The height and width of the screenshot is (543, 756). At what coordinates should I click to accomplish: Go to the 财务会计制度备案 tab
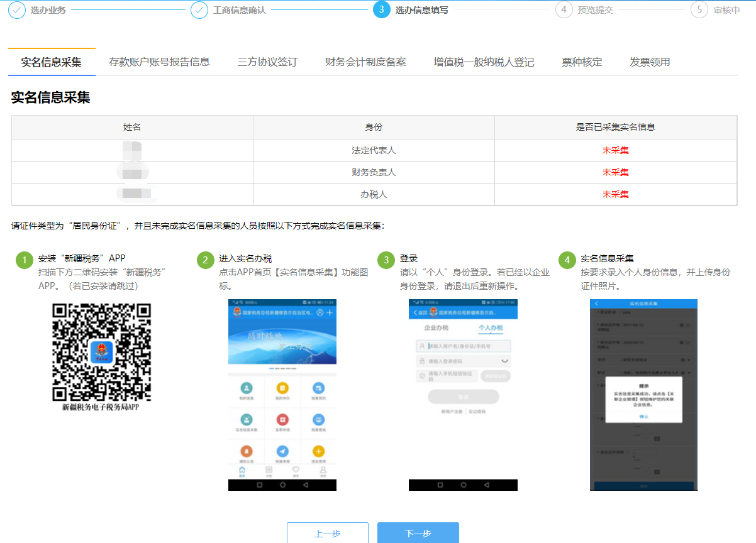pyautogui.click(x=365, y=62)
